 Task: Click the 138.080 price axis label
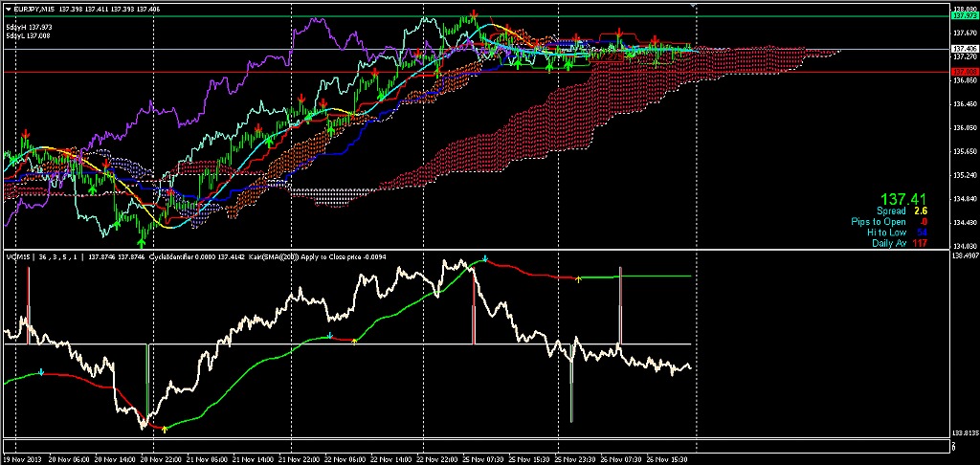tap(963, 9)
